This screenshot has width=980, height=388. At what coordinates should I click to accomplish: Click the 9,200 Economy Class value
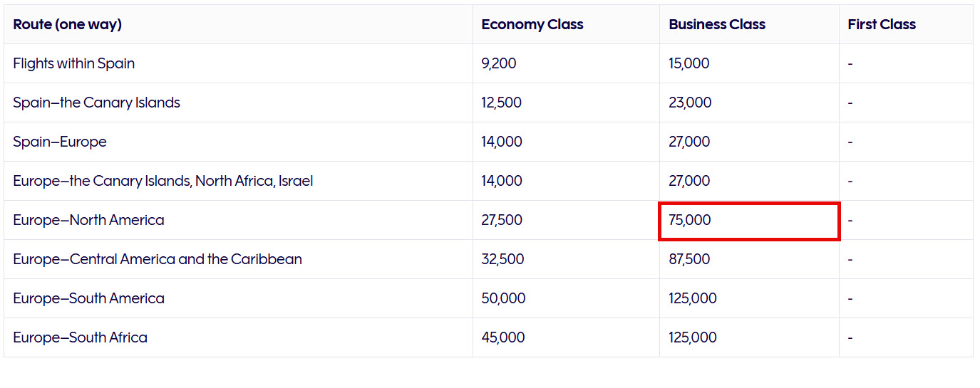coord(499,63)
